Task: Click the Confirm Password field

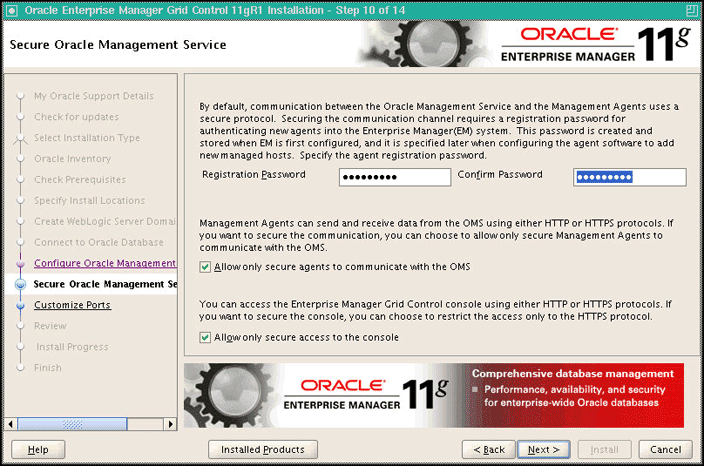Action: pyautogui.click(x=629, y=177)
